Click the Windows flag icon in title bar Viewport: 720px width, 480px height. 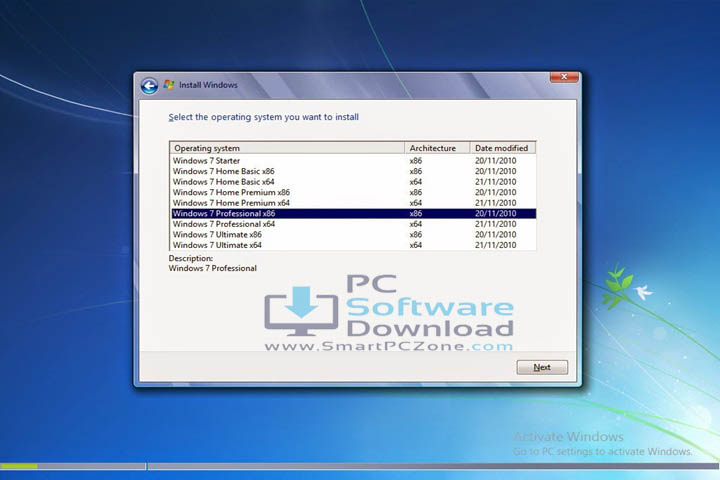169,85
